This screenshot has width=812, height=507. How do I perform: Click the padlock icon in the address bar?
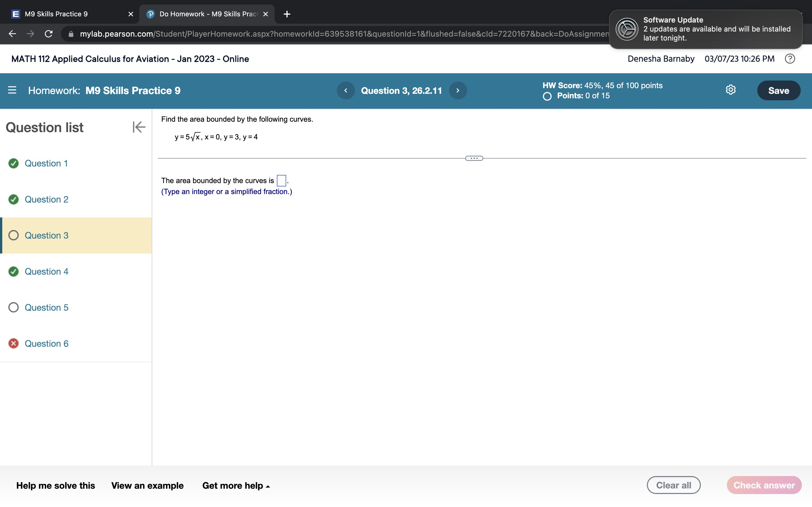[x=70, y=34]
